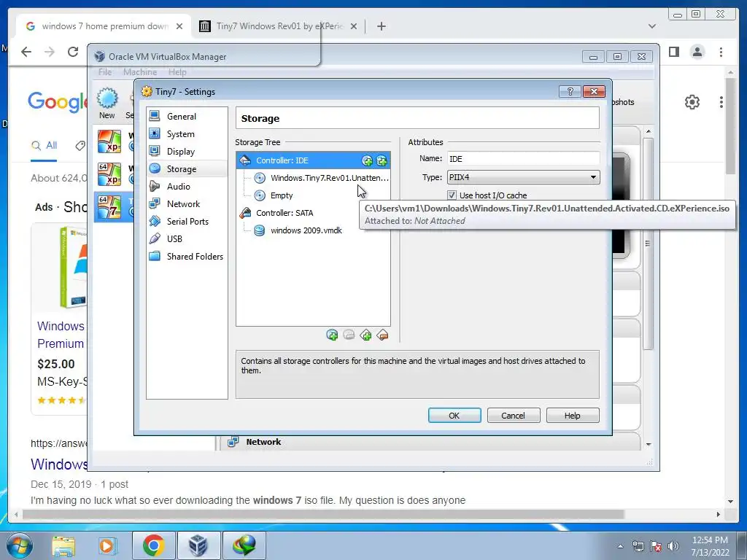
Task: Click Chrome page vertical scrollbar
Action: (731, 125)
